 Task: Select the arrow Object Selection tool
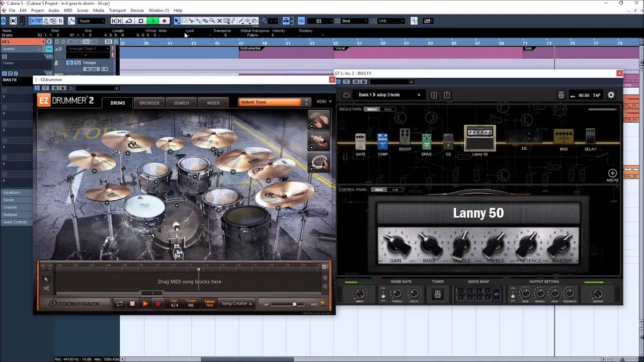[177, 21]
